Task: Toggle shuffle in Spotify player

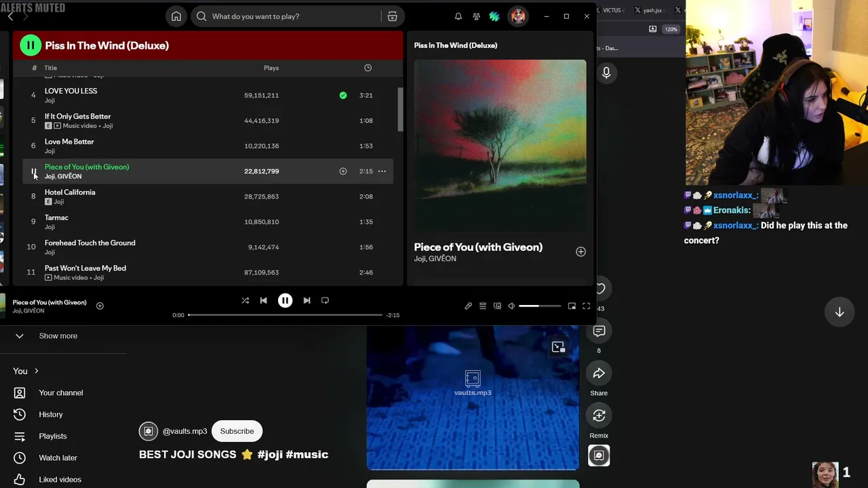Action: point(245,300)
